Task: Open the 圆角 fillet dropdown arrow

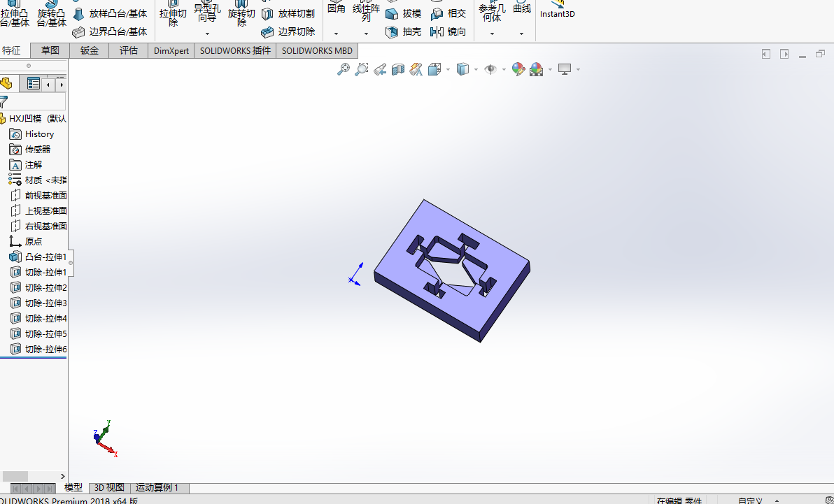Action: [x=336, y=34]
